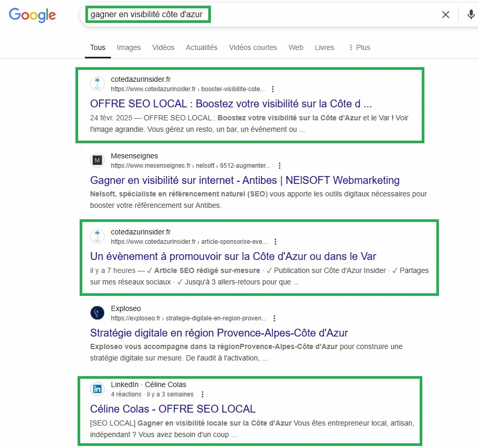Click the Mesenseignes favicon
This screenshot has width=478, height=448.
[x=97, y=160]
